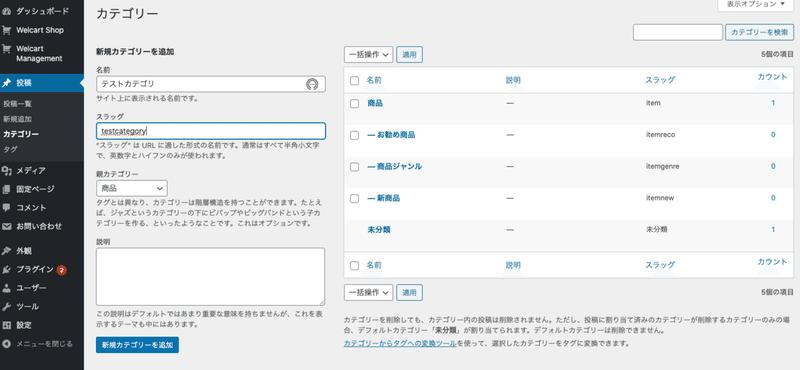Image resolution: width=800 pixels, height=370 pixels.
Task: Click the 設定 settings icon
Action: point(7,325)
